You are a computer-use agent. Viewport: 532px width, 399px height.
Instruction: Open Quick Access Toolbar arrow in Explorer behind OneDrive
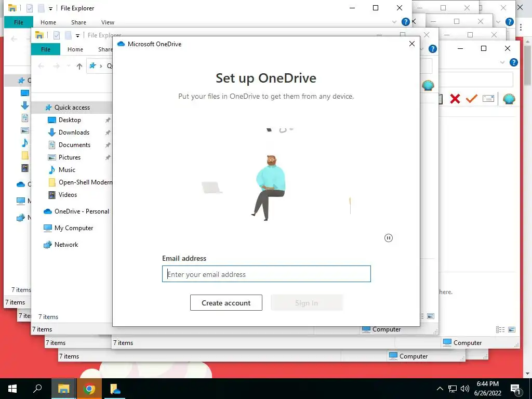(78, 35)
